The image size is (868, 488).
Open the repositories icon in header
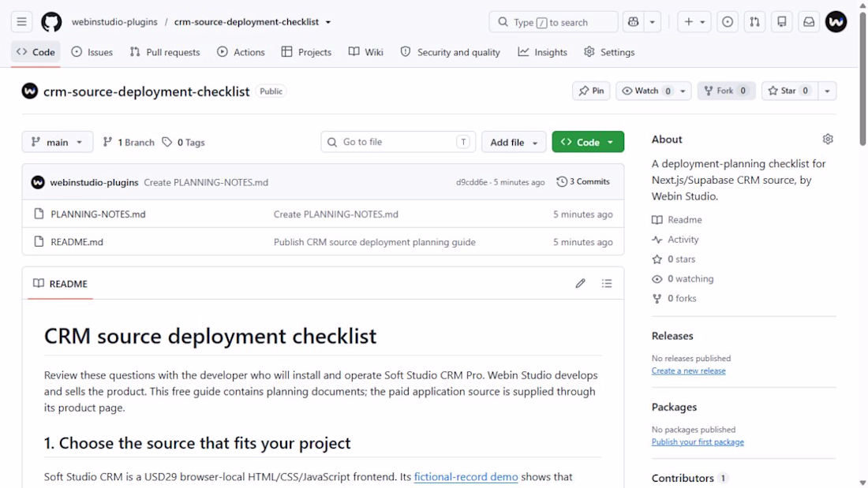click(x=782, y=22)
